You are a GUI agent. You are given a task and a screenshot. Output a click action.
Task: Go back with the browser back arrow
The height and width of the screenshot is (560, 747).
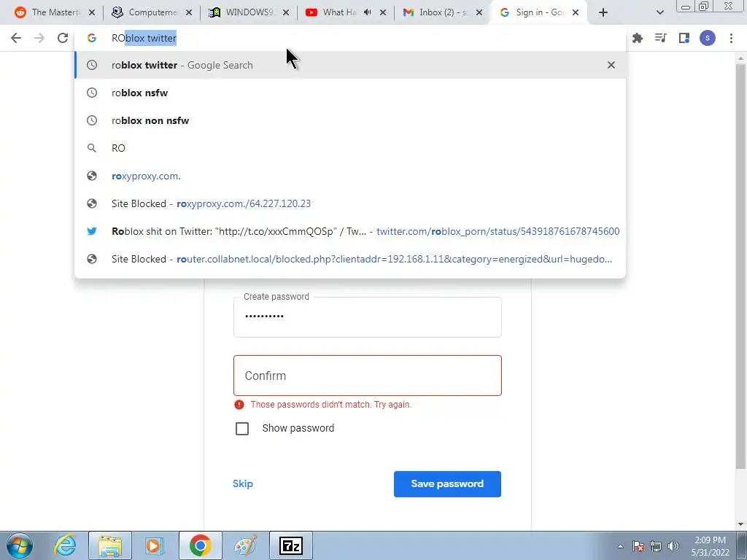pos(16,38)
